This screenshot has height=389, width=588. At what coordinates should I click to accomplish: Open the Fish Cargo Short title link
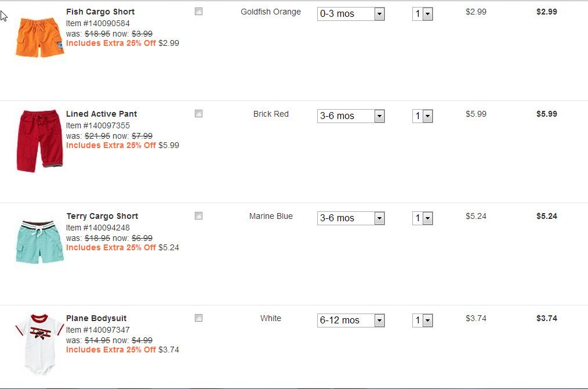coord(100,12)
